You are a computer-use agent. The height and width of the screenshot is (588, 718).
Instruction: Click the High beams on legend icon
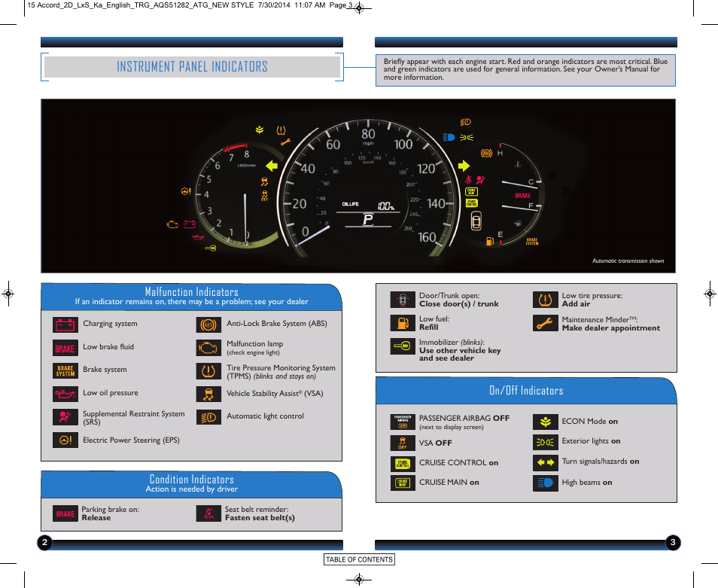point(546,483)
